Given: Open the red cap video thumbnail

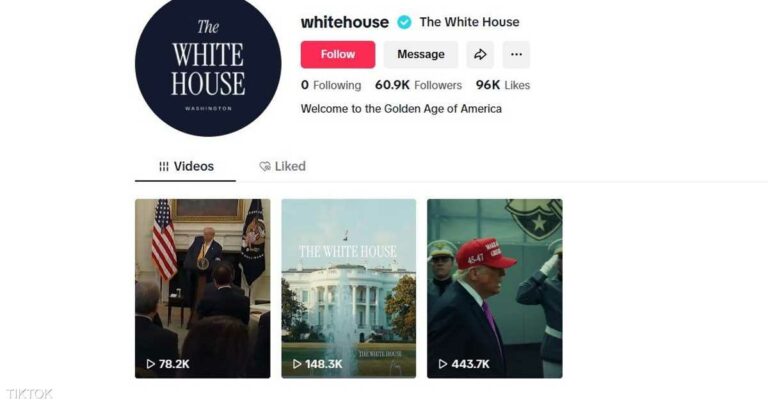Looking at the screenshot, I should pos(495,288).
